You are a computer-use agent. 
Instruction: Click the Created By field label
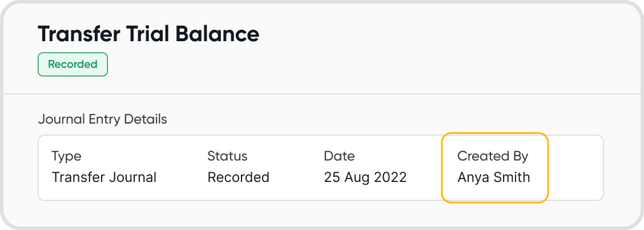pyautogui.click(x=493, y=156)
